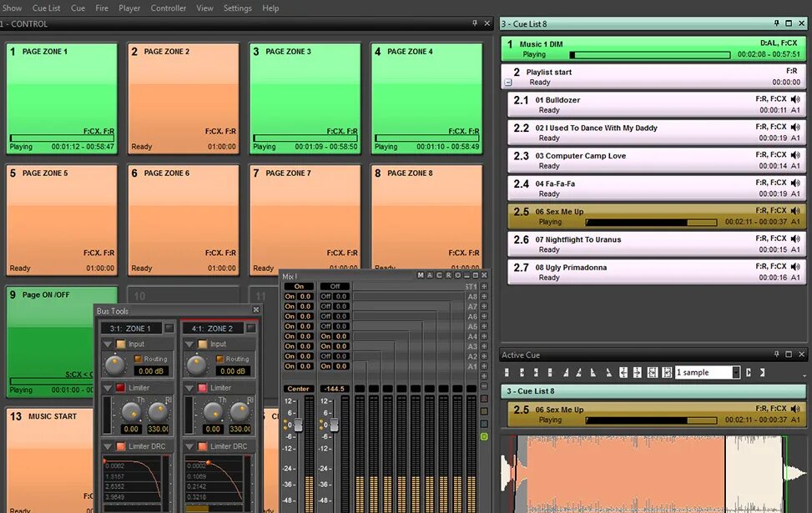Click the Page ON /OFF button
The height and width of the screenshot is (513, 812).
50,342
